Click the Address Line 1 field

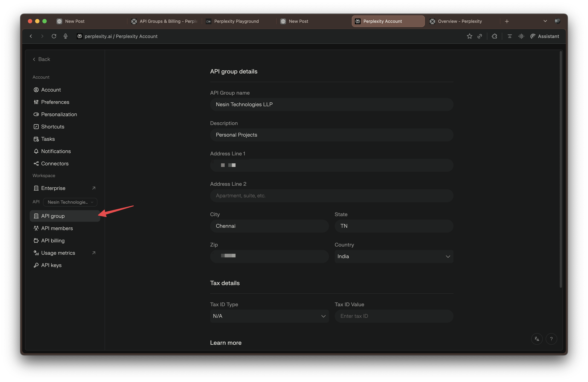[x=331, y=165]
